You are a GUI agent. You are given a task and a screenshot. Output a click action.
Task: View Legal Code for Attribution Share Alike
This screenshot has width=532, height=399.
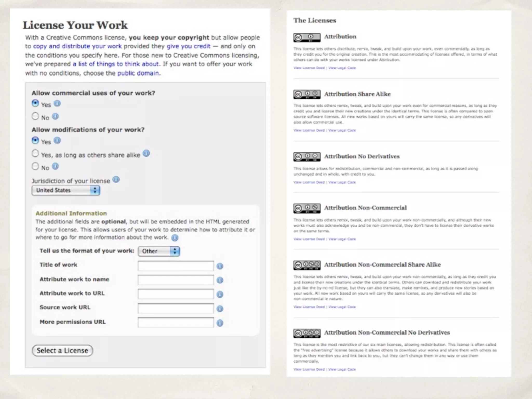click(342, 130)
